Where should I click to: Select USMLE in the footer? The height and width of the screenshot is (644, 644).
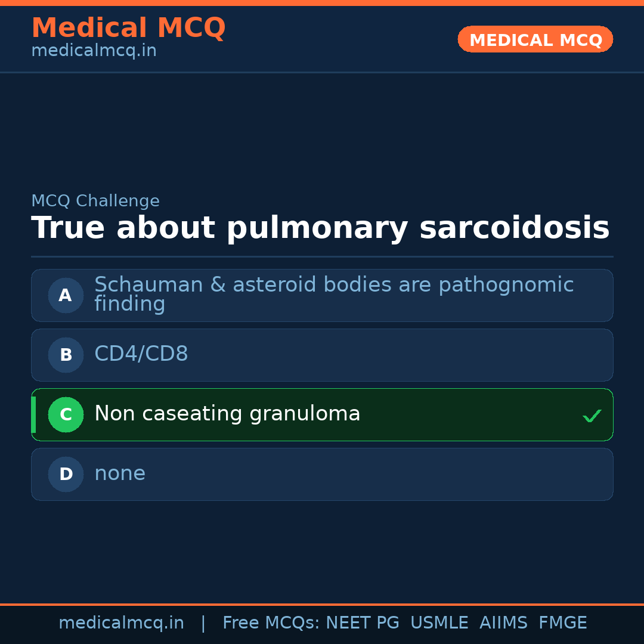click(439, 623)
